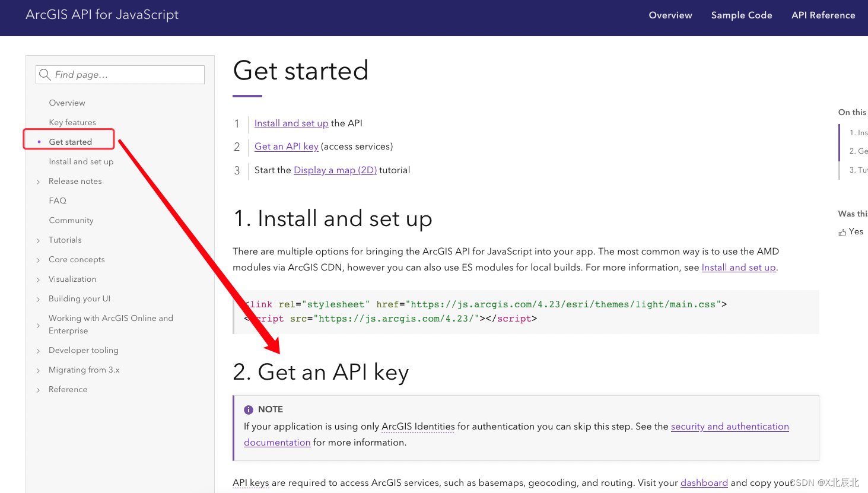The width and height of the screenshot is (868, 493).
Task: Open the API Reference navigation item
Action: pos(823,15)
